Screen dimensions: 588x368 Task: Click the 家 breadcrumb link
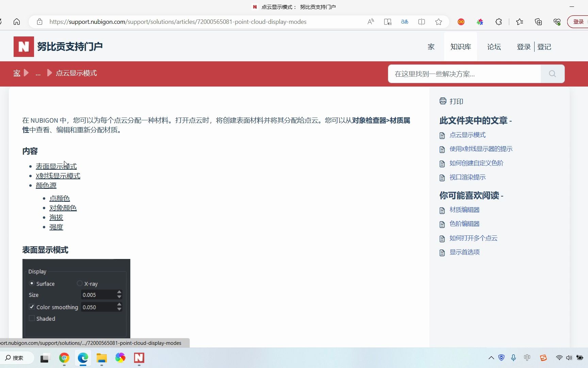coord(17,73)
